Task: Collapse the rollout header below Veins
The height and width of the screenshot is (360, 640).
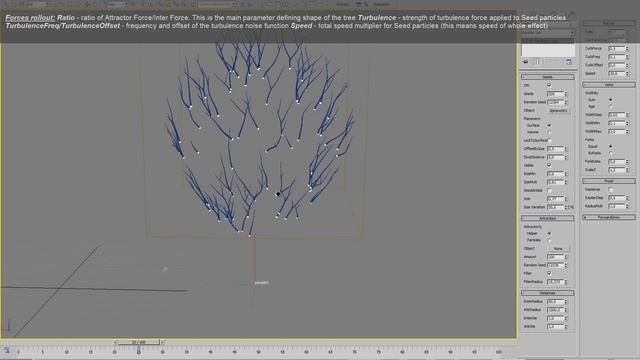Action: pyautogui.click(x=609, y=180)
